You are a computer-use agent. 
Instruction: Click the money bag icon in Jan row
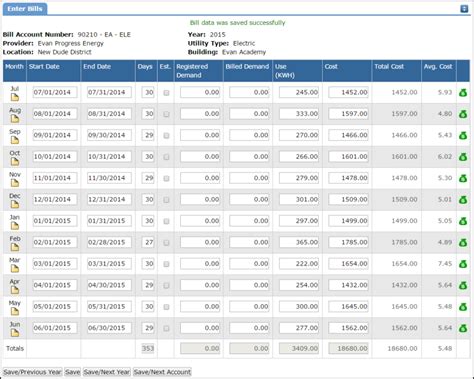point(463,221)
